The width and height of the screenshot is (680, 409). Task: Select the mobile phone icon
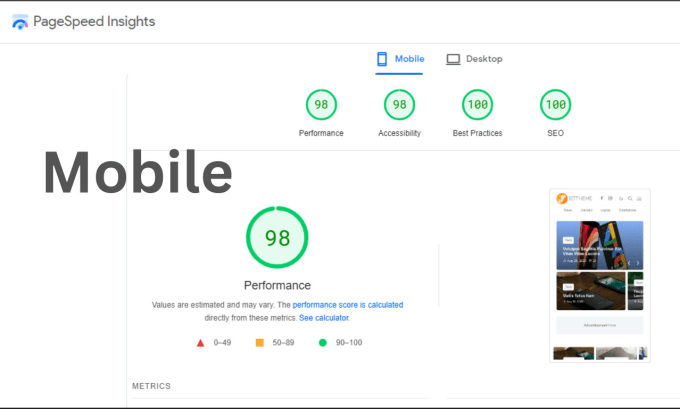tap(382, 59)
